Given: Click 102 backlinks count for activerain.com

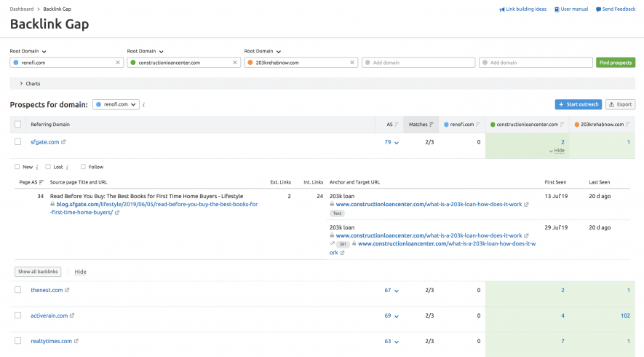Looking at the screenshot, I should pos(625,315).
